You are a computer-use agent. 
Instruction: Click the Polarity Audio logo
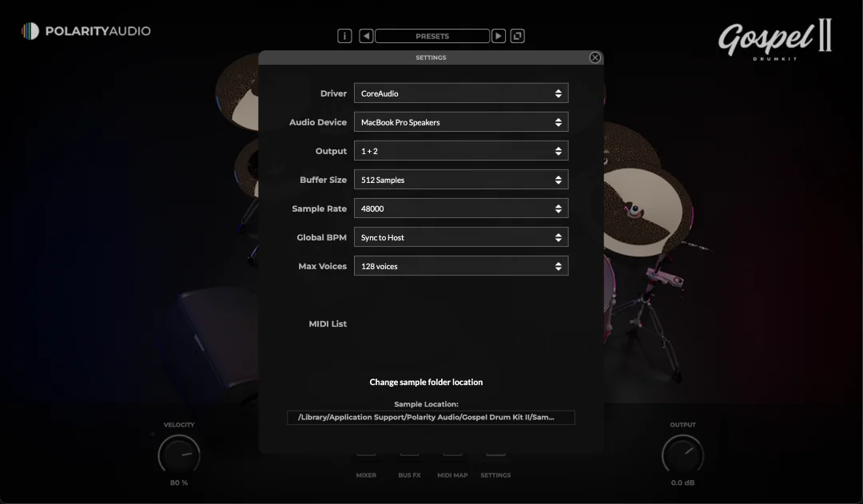coord(86,31)
